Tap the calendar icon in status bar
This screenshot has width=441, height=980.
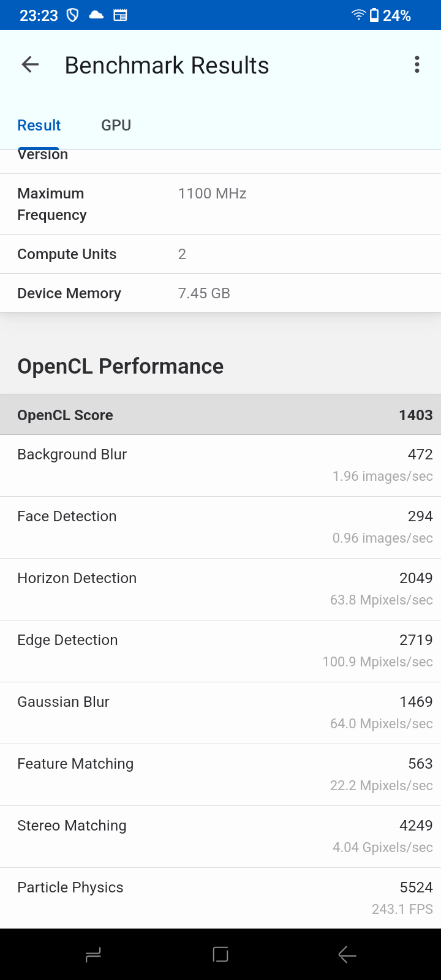(121, 15)
